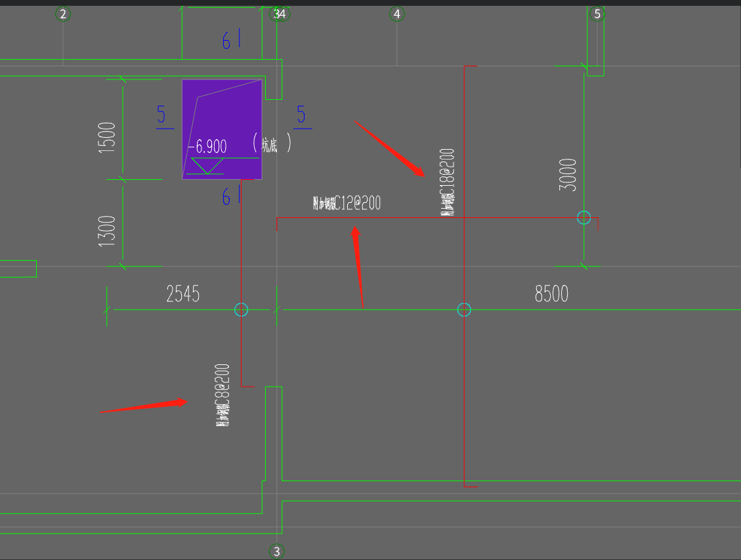Select the (坑底) pit bottom label
741x560 pixels.
pos(272,143)
